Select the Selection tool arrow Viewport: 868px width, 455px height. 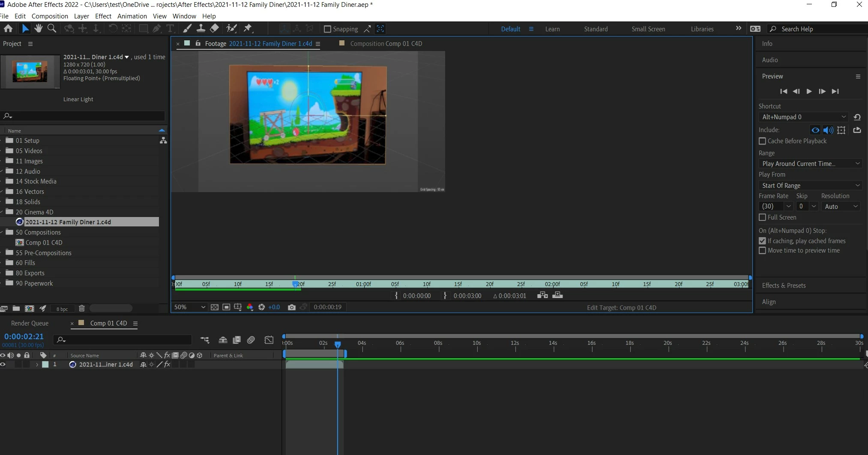[25, 28]
